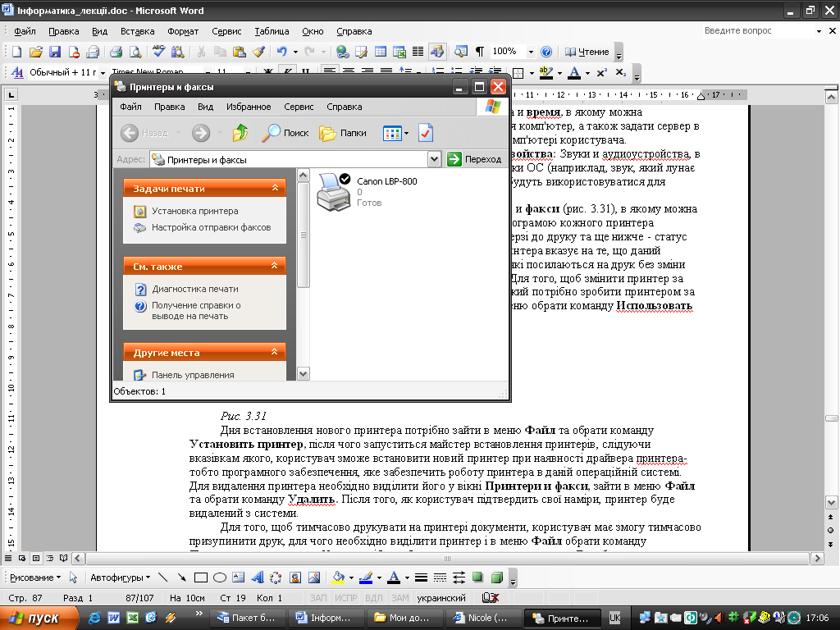Open the Рисование drawing menu
This screenshot has width=840, height=630.
pyautogui.click(x=35, y=577)
